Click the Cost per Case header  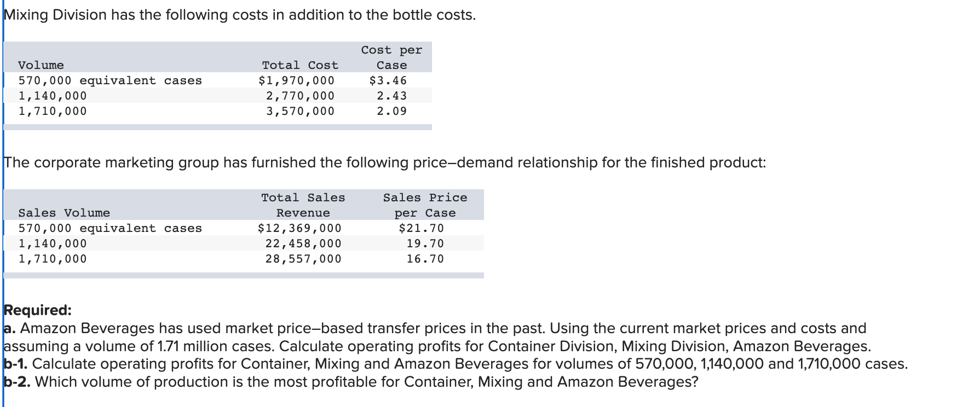tap(391, 57)
